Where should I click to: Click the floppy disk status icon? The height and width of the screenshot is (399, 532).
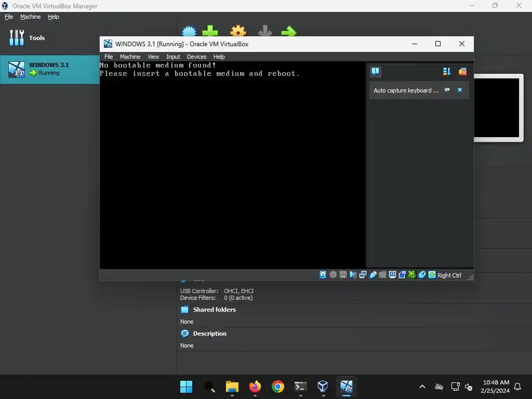[x=343, y=275]
